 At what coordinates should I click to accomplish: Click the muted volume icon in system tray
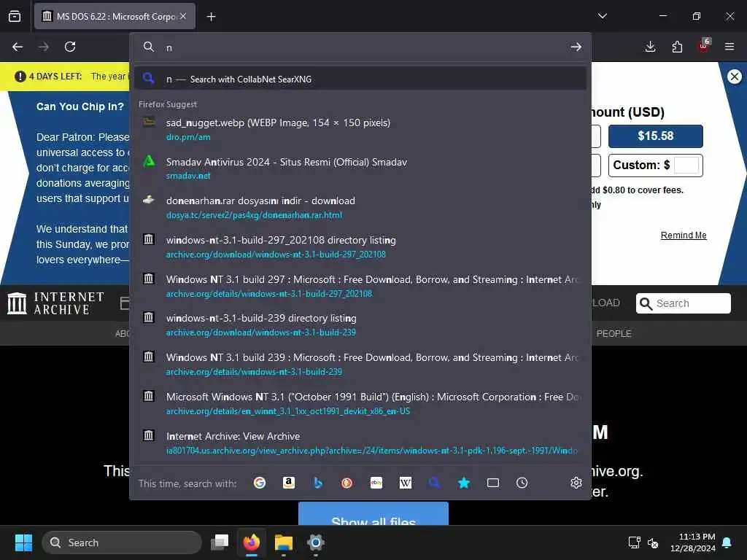click(x=653, y=542)
